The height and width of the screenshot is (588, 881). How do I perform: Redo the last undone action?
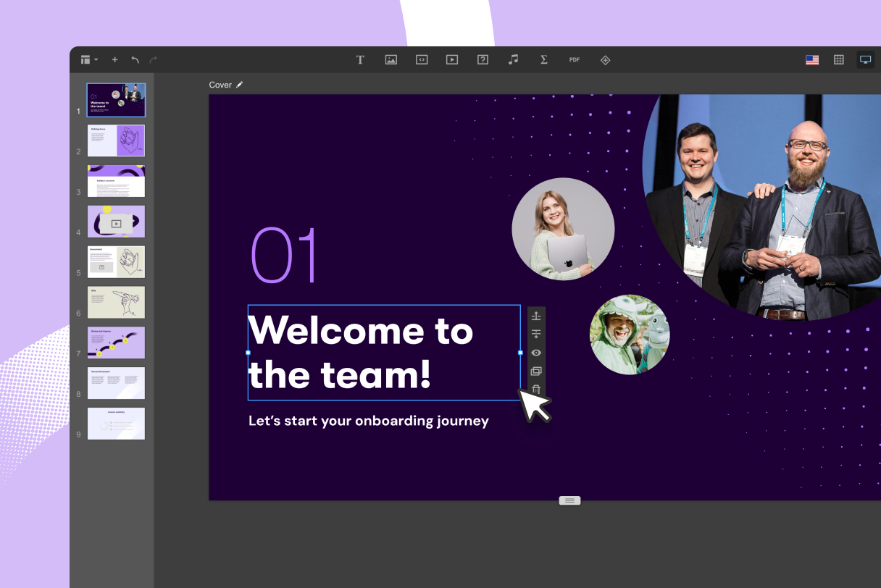point(153,59)
